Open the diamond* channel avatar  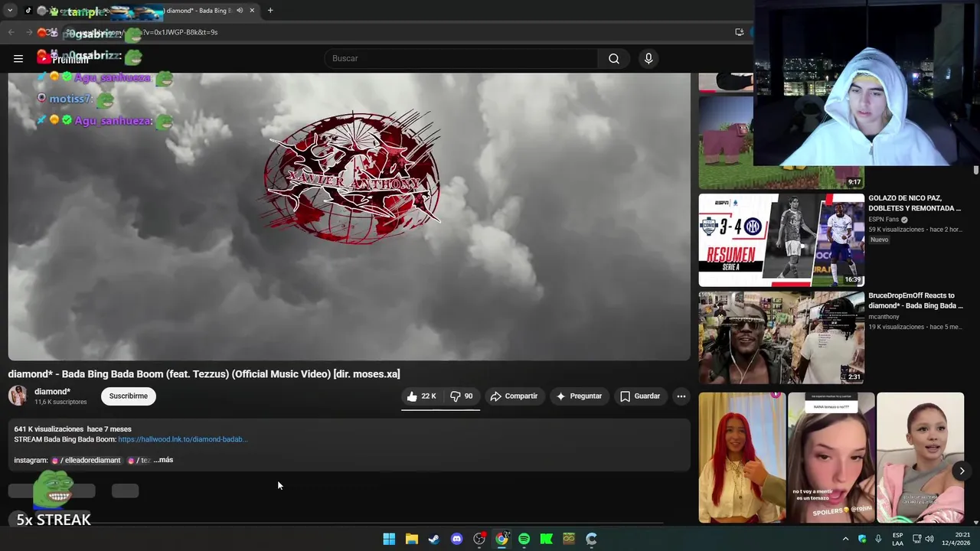coord(18,396)
